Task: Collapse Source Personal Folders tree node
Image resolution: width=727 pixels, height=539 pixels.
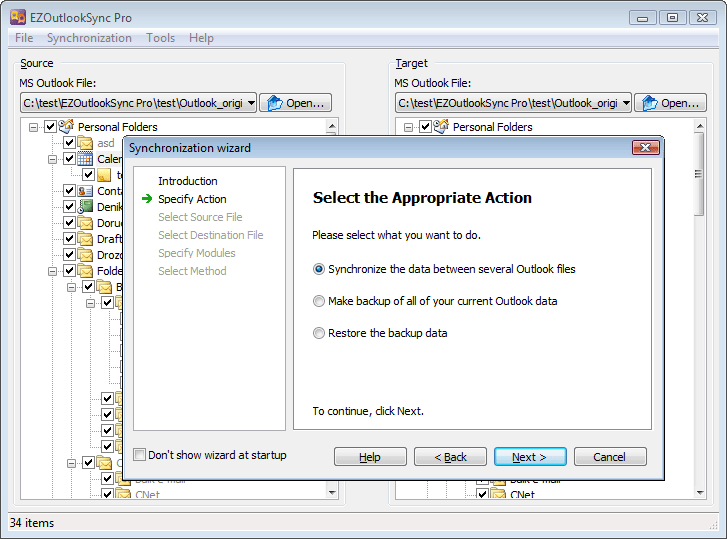Action: (x=33, y=127)
